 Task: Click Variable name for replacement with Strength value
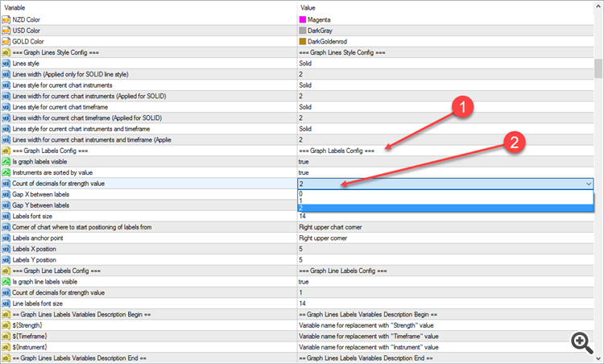(x=366, y=325)
